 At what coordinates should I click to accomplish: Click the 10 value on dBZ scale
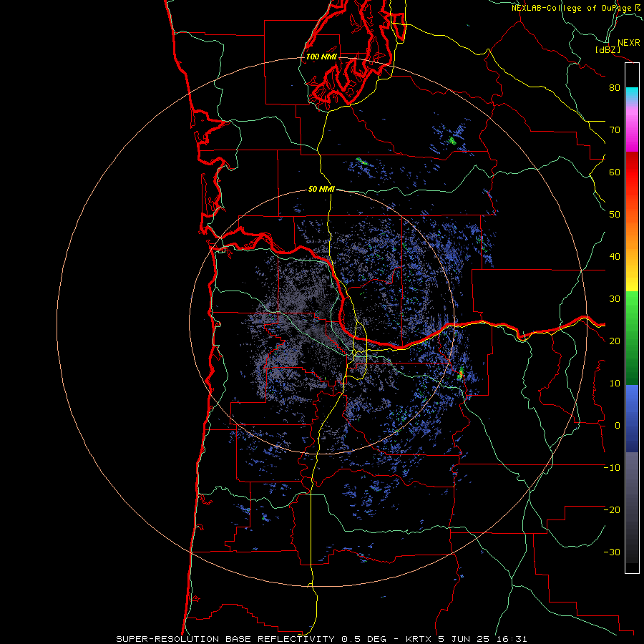pyautogui.click(x=615, y=384)
